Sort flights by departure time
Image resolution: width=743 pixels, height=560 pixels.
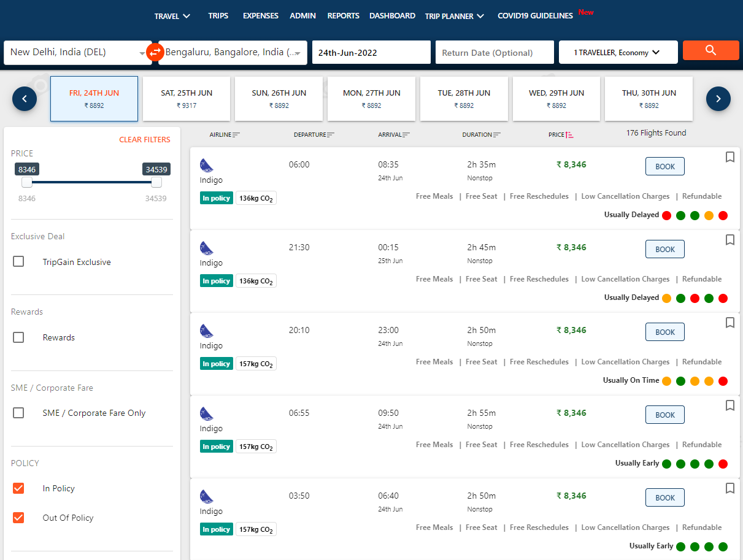click(x=314, y=134)
